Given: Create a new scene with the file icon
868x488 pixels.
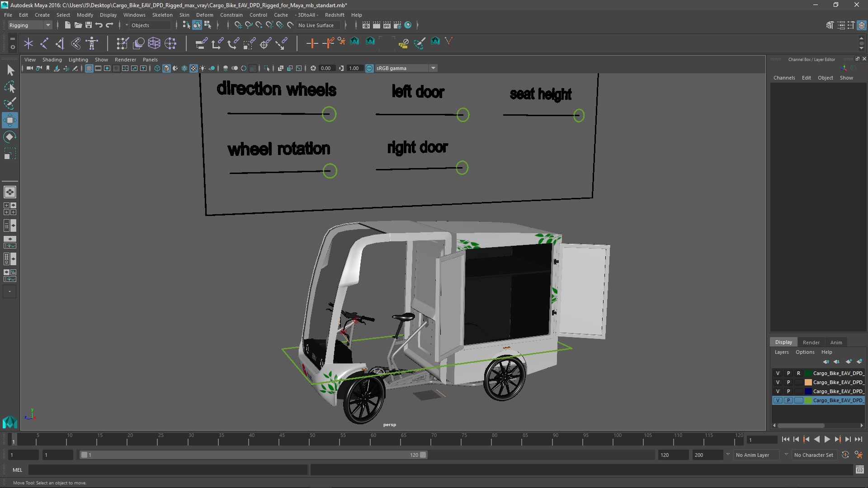Looking at the screenshot, I should click(x=67, y=25).
